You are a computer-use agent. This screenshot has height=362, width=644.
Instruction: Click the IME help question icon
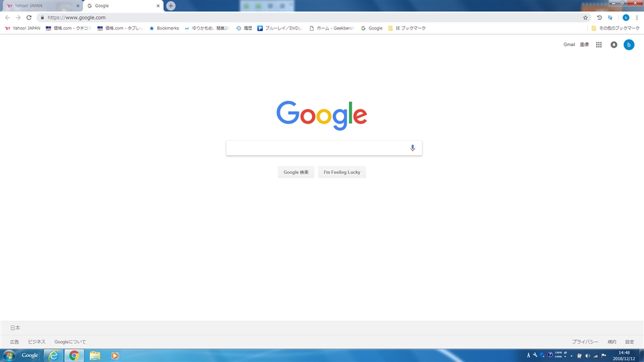point(550,355)
